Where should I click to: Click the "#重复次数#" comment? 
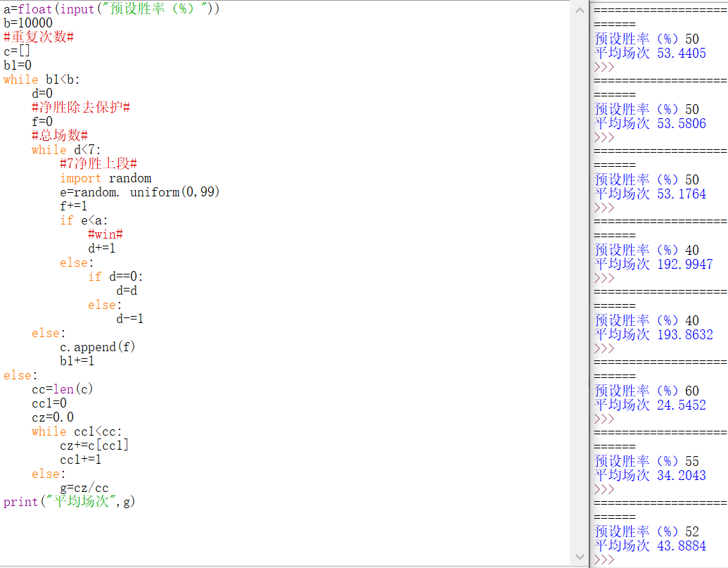[x=39, y=37]
